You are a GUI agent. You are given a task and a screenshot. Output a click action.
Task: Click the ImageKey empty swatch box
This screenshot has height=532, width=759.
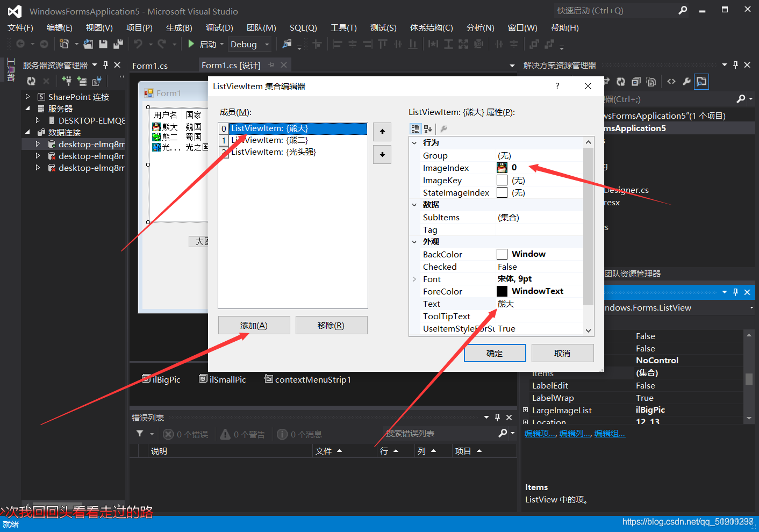pyautogui.click(x=502, y=180)
